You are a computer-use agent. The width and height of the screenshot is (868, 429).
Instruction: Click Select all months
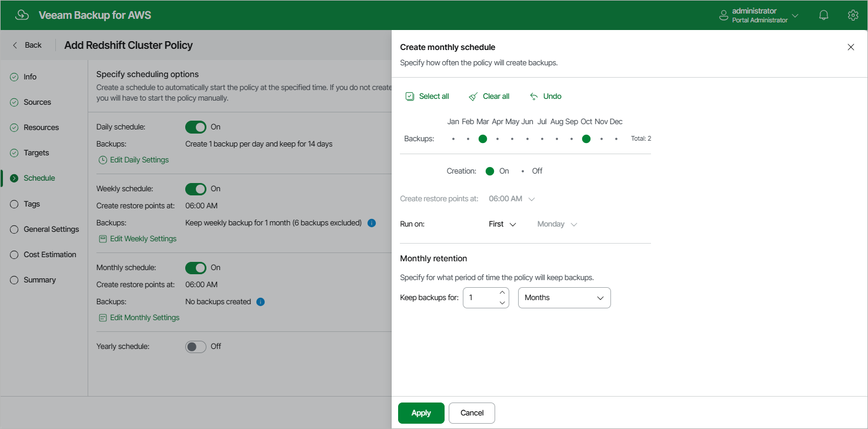tap(427, 97)
